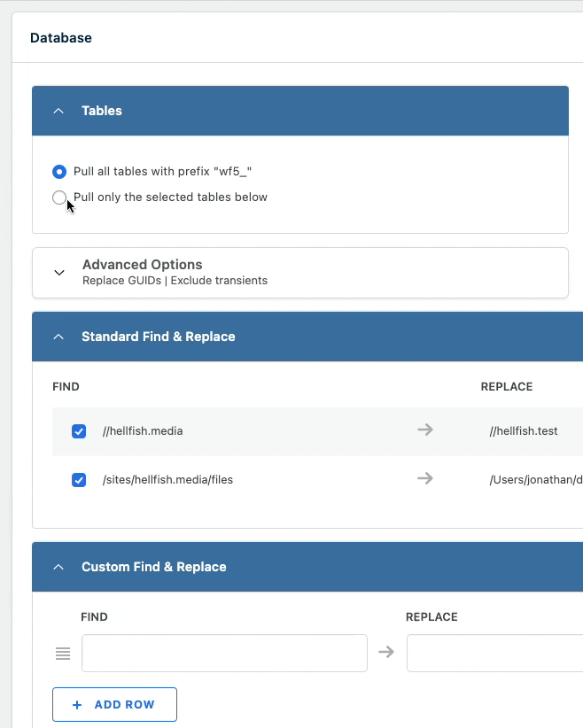Image resolution: width=583 pixels, height=728 pixels.
Task: Click arrow icon between custom find fields
Action: pos(386,653)
